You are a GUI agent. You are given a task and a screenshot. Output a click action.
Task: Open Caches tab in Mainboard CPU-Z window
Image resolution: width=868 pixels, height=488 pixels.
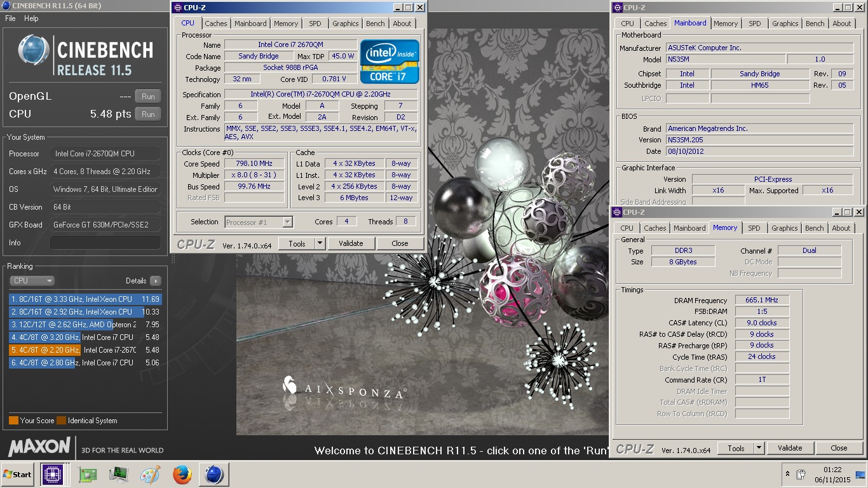(655, 24)
